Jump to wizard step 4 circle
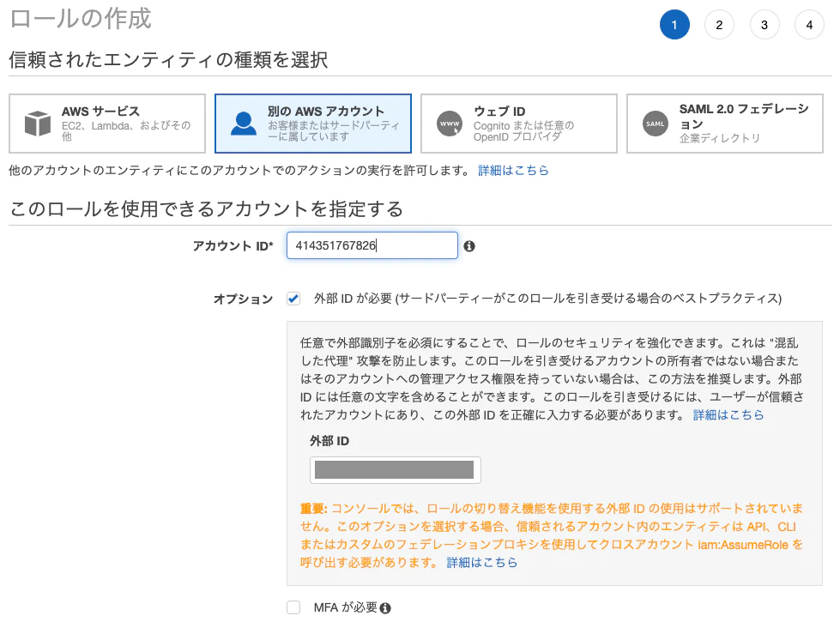 coord(809,25)
